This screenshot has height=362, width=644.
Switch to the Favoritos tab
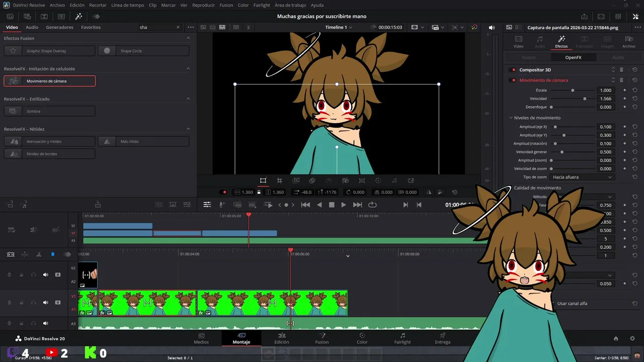click(91, 27)
